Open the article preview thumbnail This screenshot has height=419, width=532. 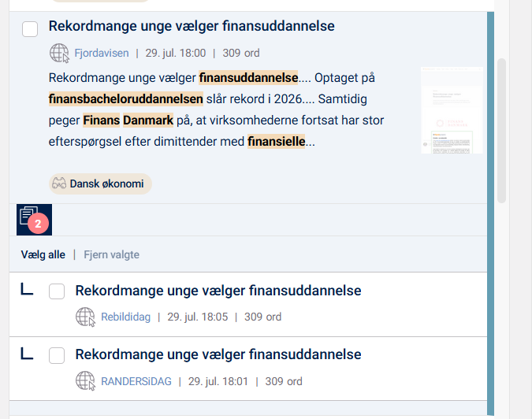(x=452, y=110)
